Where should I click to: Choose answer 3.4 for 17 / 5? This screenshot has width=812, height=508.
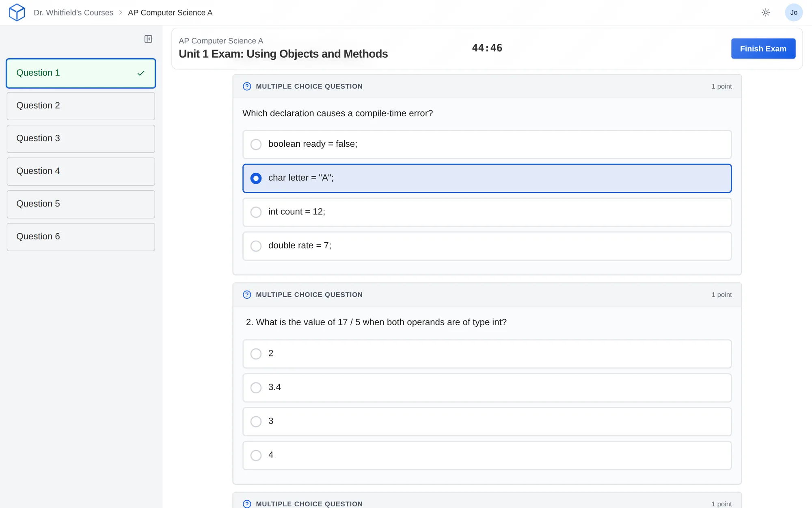pos(487,388)
